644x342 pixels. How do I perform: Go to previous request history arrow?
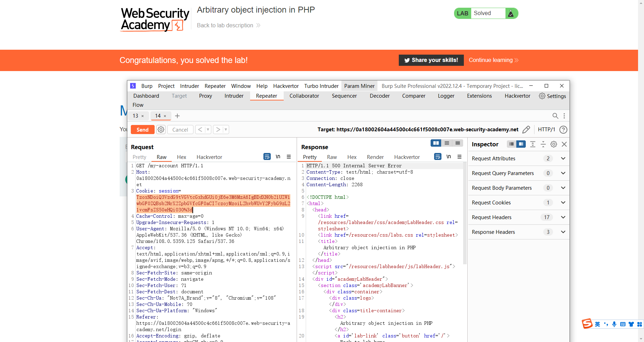point(200,130)
